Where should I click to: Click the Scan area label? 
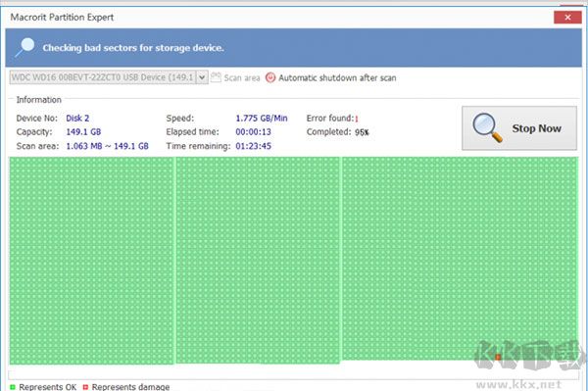[x=242, y=78]
